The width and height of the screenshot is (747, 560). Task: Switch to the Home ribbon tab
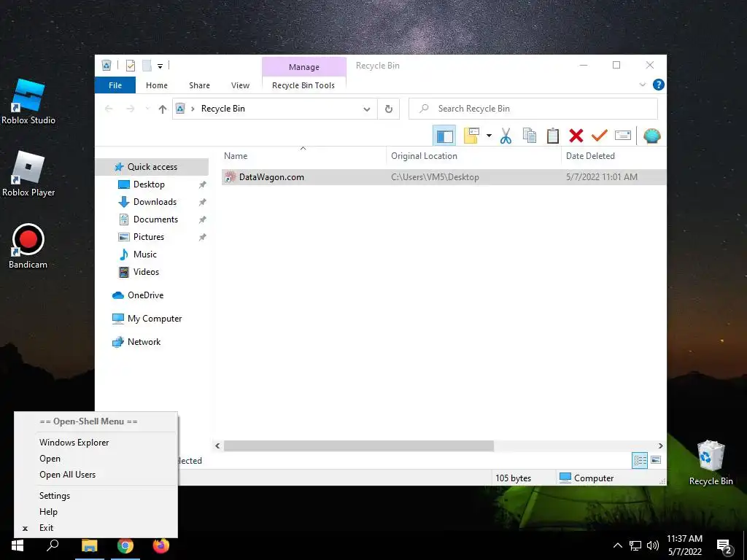(157, 85)
